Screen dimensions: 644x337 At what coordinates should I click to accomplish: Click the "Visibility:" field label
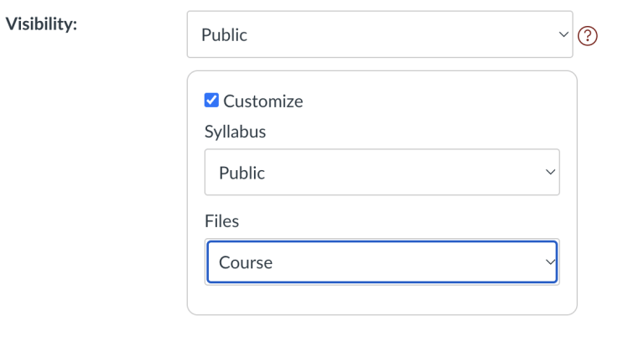coord(42,24)
